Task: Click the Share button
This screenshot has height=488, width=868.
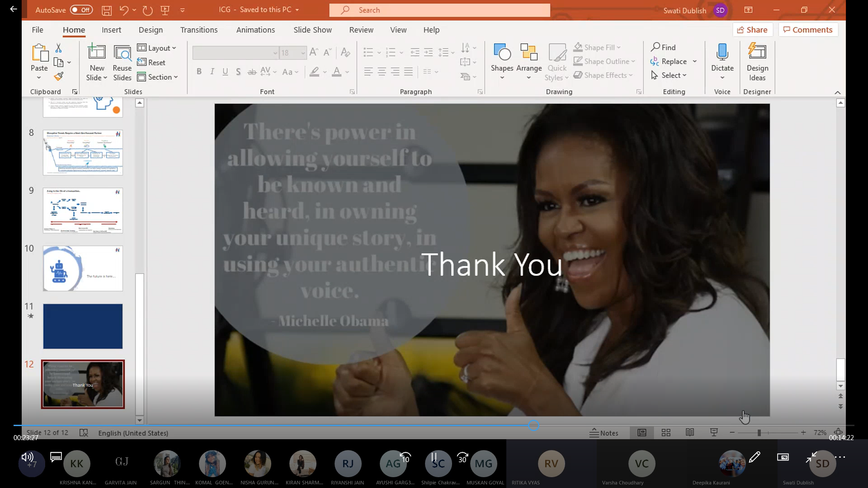Action: pos(752,30)
